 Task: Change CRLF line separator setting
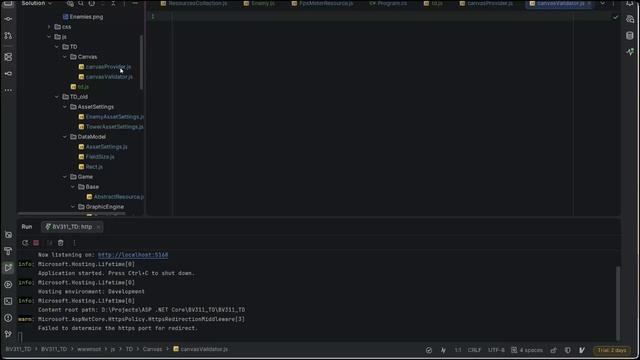pyautogui.click(x=474, y=350)
